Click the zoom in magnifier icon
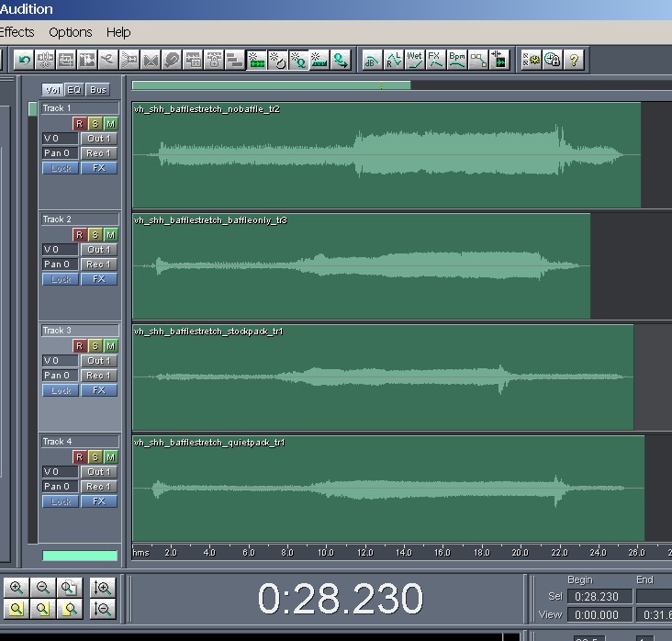Screen dimensions: 672x641 (17, 588)
